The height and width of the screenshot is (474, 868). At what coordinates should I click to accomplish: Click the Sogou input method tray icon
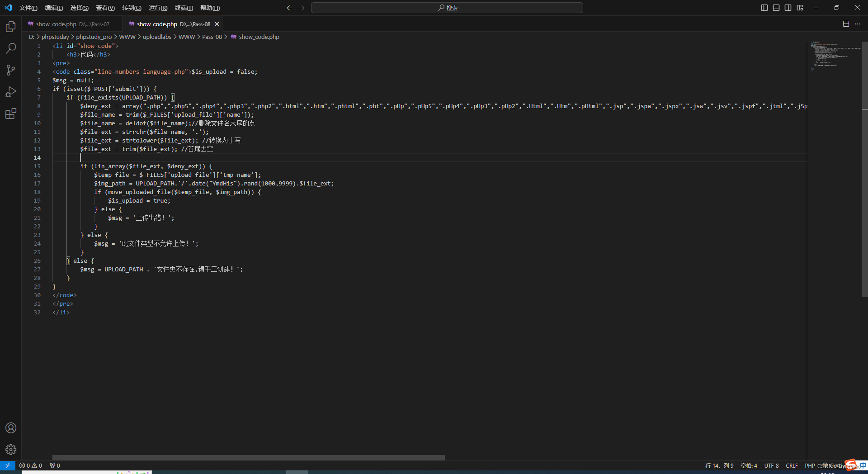click(x=850, y=465)
